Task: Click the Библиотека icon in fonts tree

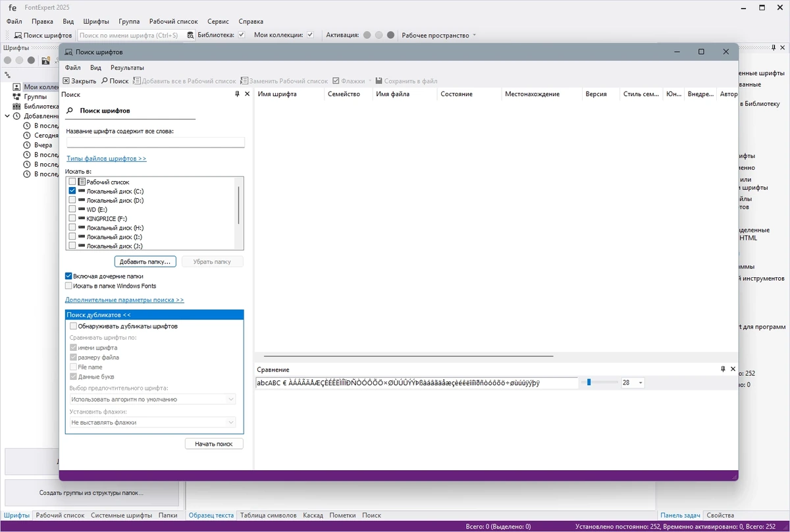Action: (17, 106)
